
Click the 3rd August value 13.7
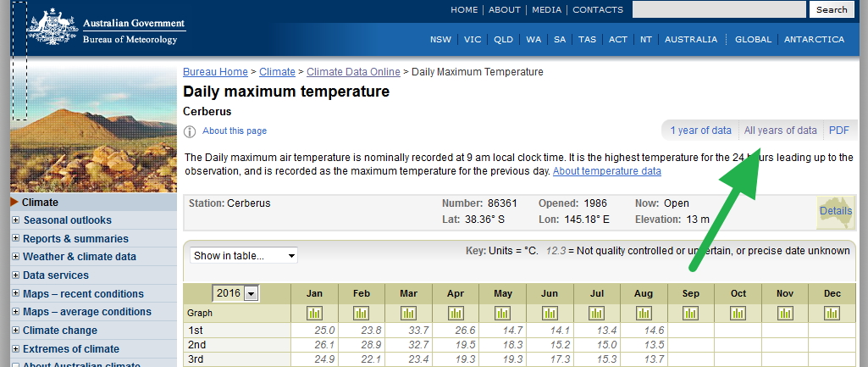(654, 359)
